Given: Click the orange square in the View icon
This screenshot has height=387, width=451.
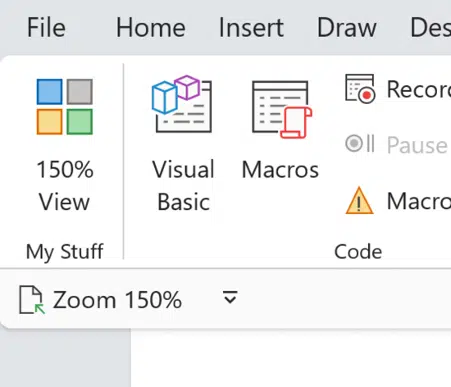Looking at the screenshot, I should (49, 122).
